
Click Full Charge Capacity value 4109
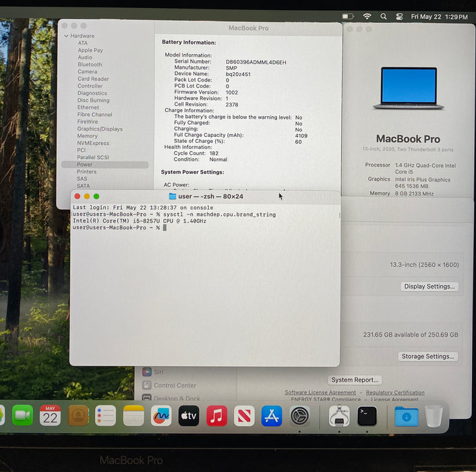[x=301, y=136]
